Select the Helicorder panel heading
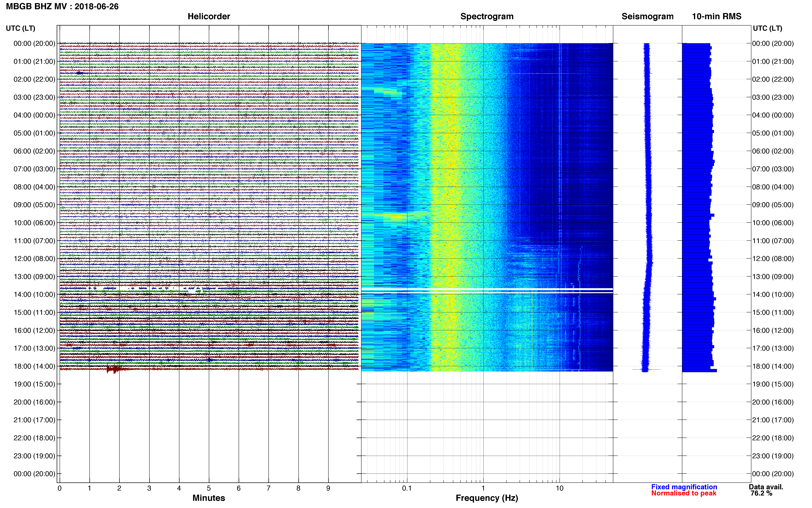This screenshot has height=508, width=812. pos(209,16)
